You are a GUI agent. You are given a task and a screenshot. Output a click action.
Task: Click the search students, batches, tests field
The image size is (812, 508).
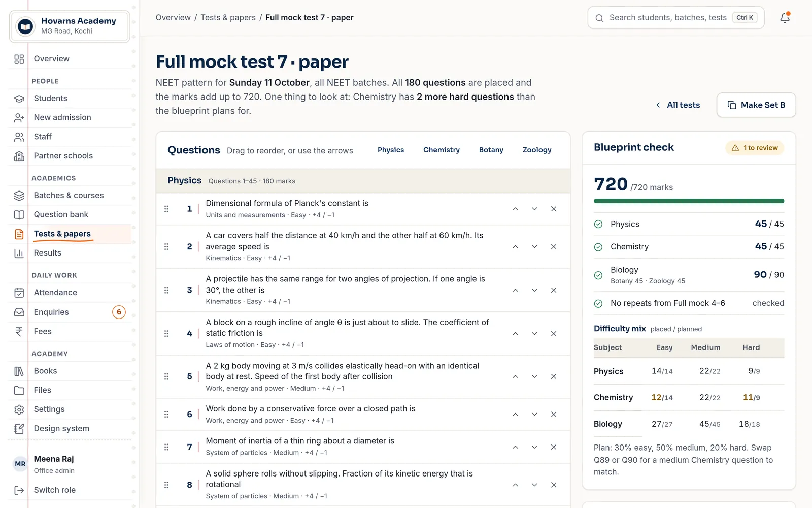[x=676, y=18]
